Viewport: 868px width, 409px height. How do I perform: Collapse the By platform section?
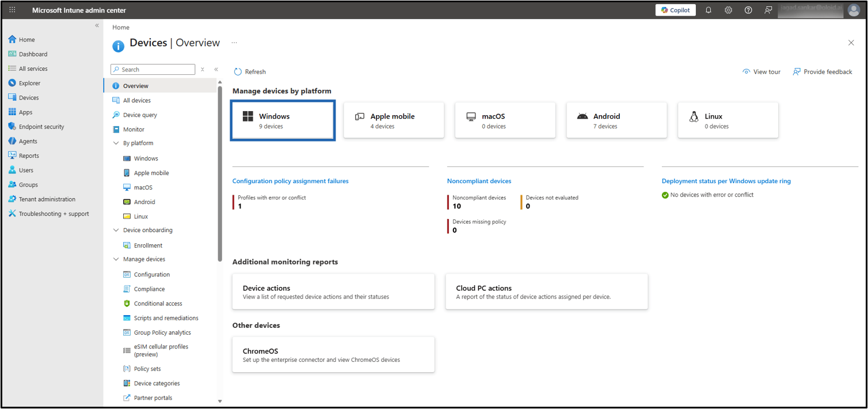tap(116, 143)
